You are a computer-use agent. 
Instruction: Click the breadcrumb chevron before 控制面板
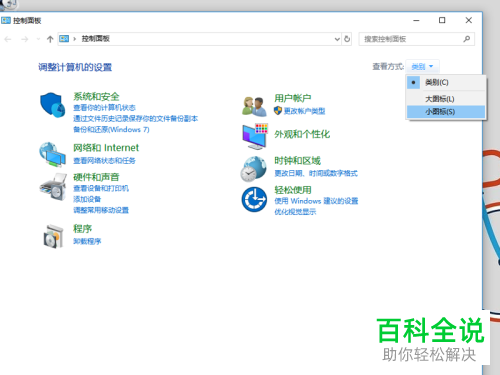coord(75,39)
